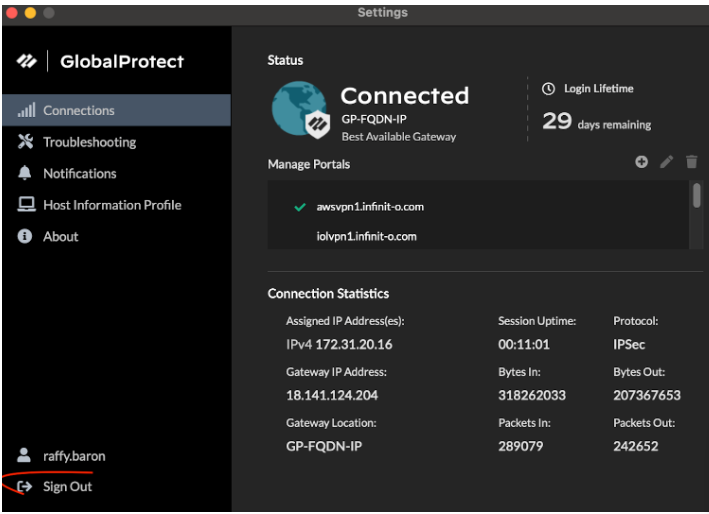
Task: Click Bytes In value 318262033
Action: click(532, 395)
